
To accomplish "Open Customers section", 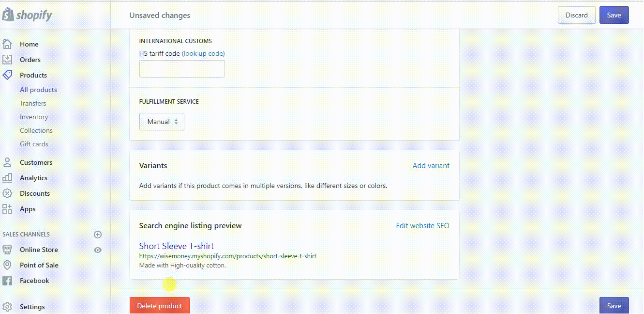I will pos(36,162).
